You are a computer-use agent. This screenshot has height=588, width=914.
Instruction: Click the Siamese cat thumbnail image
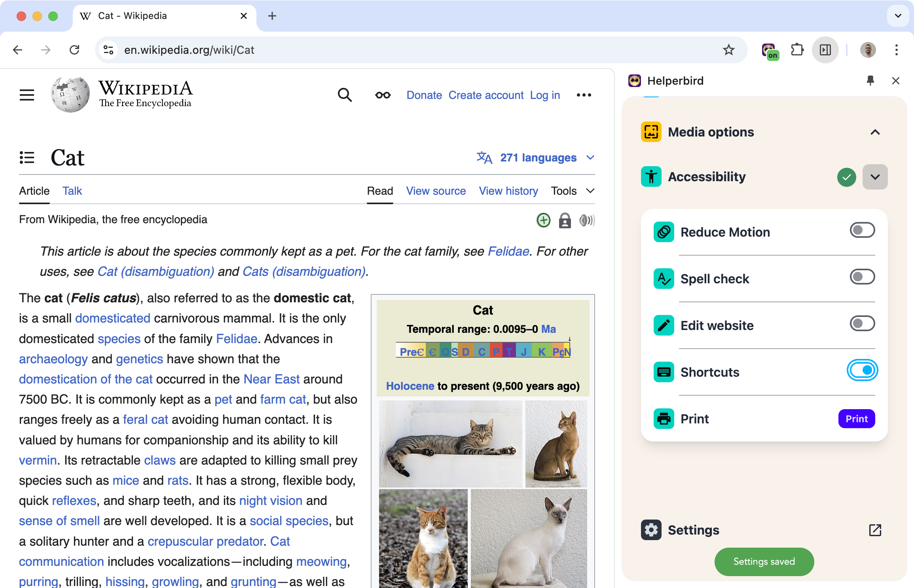(x=529, y=538)
